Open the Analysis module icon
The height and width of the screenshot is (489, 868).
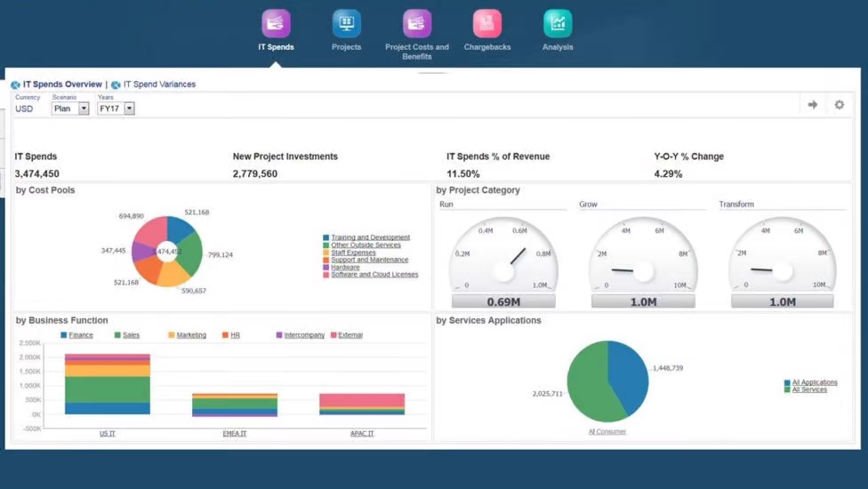(x=558, y=24)
